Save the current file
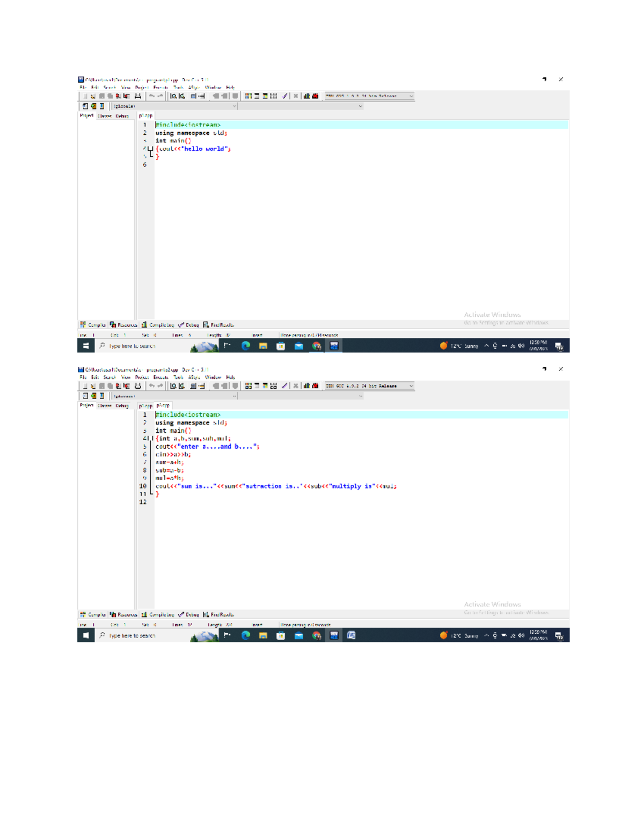644x834 pixels. [x=101, y=96]
